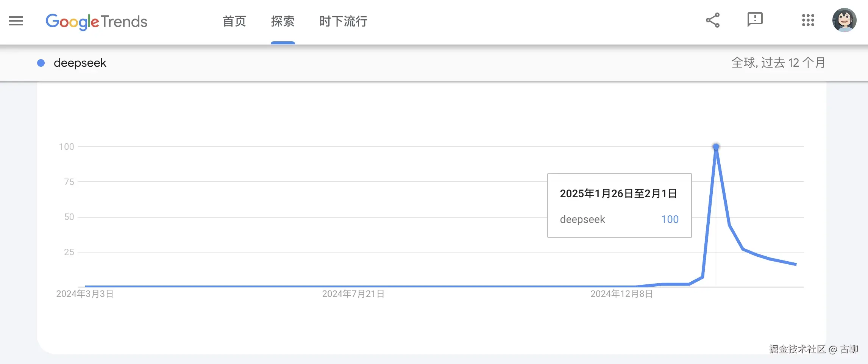
Task: Open the Google apps grid
Action: click(x=808, y=20)
